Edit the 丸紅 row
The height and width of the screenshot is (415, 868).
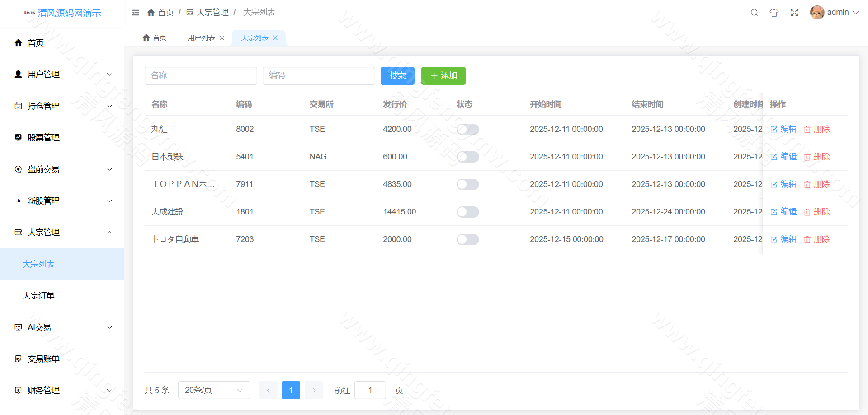click(x=783, y=130)
